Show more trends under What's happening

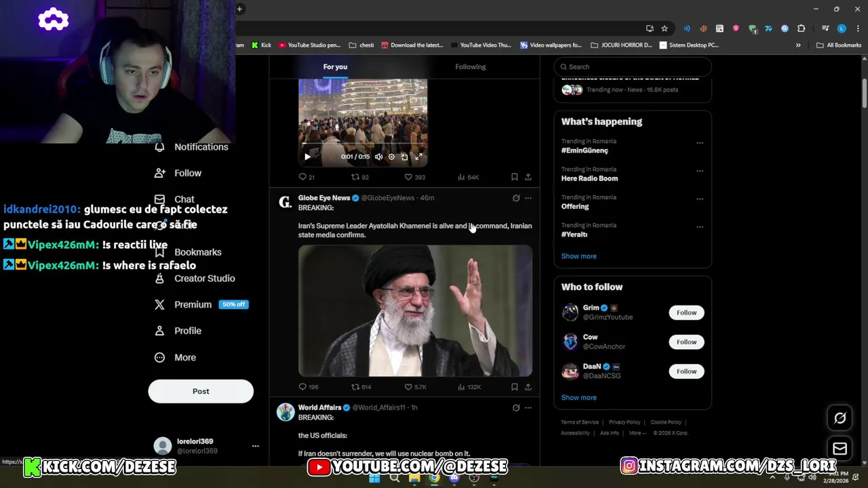click(x=578, y=256)
